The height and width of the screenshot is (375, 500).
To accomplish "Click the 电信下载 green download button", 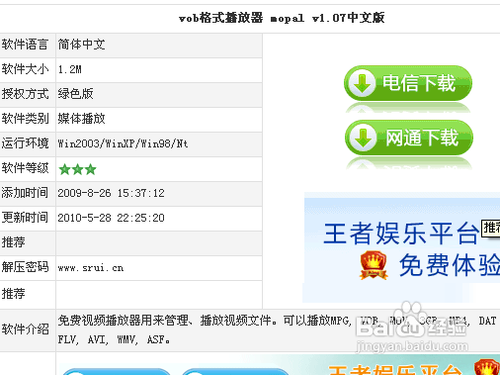I will [408, 83].
